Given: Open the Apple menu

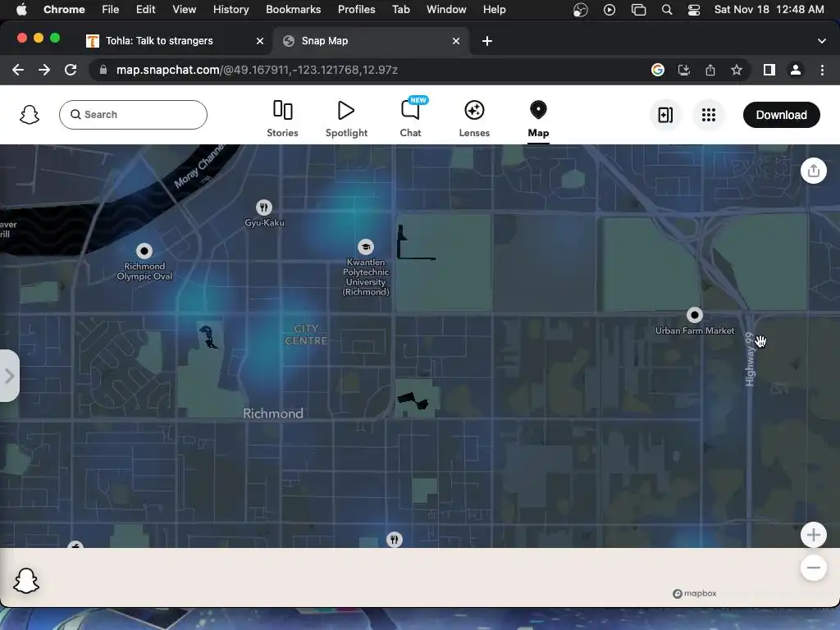Looking at the screenshot, I should (21, 9).
